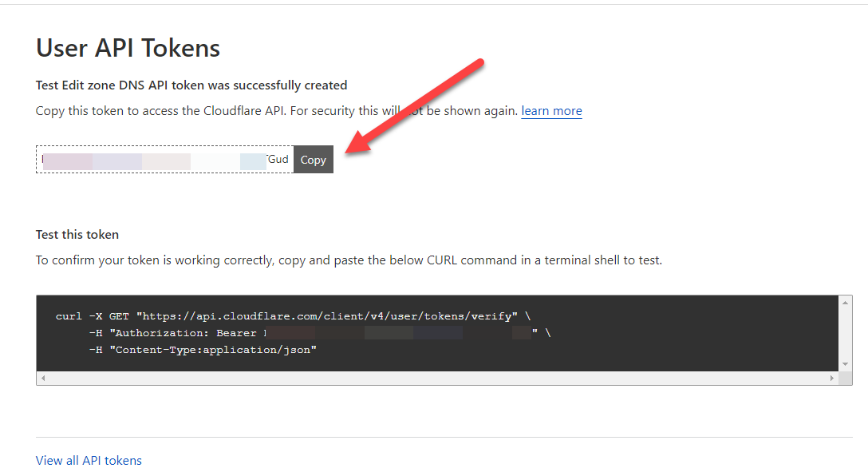Image resolution: width=868 pixels, height=468 pixels.
Task: Copy the API token with Copy button
Action: (x=314, y=160)
